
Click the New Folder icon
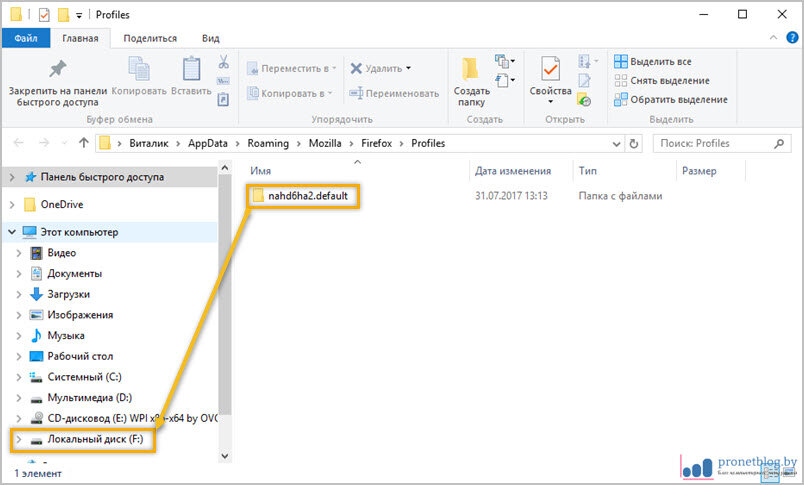click(x=471, y=70)
